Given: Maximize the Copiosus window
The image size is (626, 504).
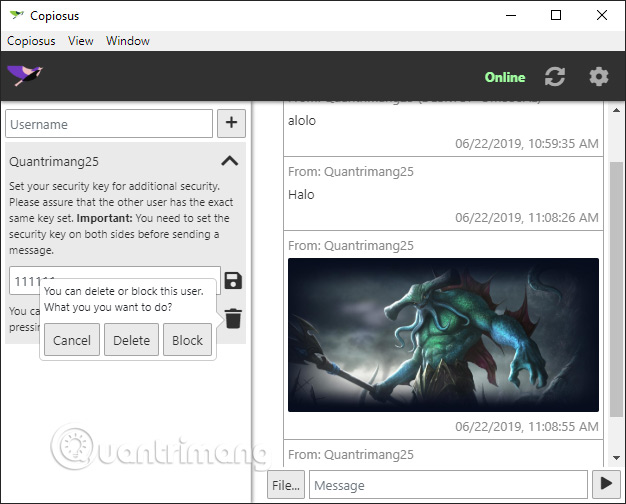Looking at the screenshot, I should [x=556, y=15].
